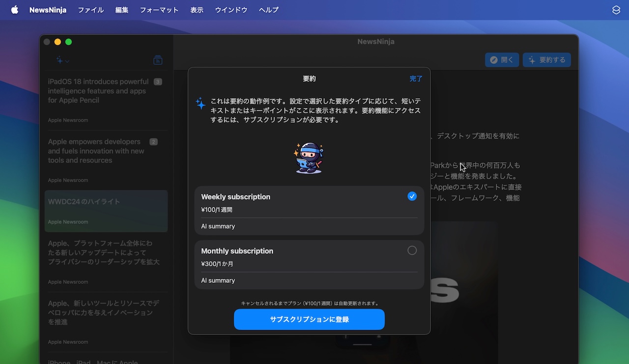The width and height of the screenshot is (629, 364).
Task: Click the layers icon in the menu bar
Action: click(616, 10)
